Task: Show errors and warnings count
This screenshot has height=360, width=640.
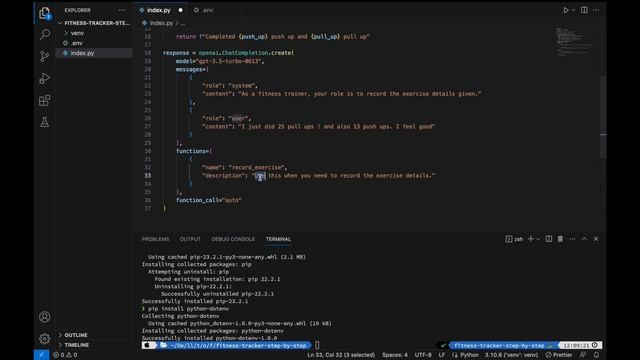Action: point(65,355)
